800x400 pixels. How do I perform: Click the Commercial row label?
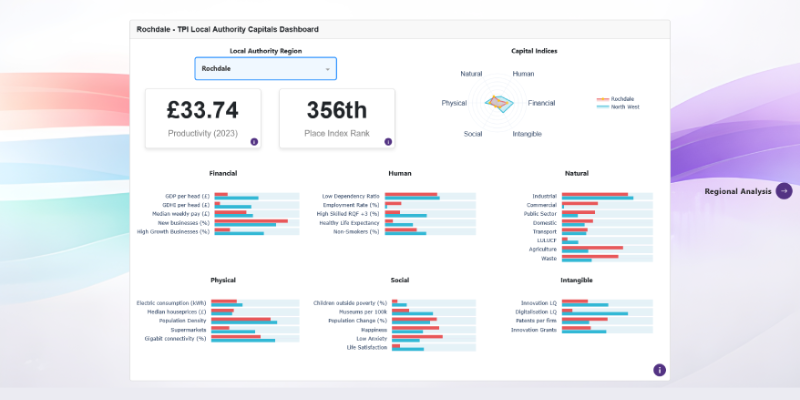(541, 205)
